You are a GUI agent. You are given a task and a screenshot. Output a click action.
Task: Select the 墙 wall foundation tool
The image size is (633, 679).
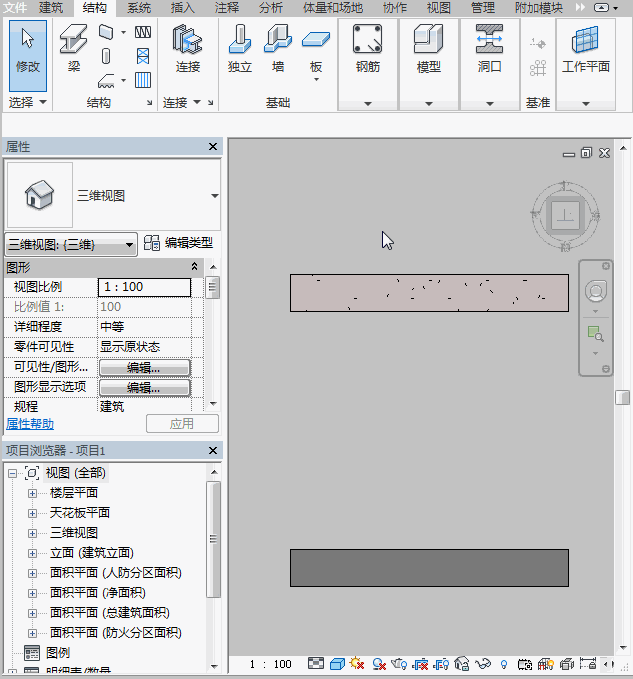pyautogui.click(x=278, y=48)
